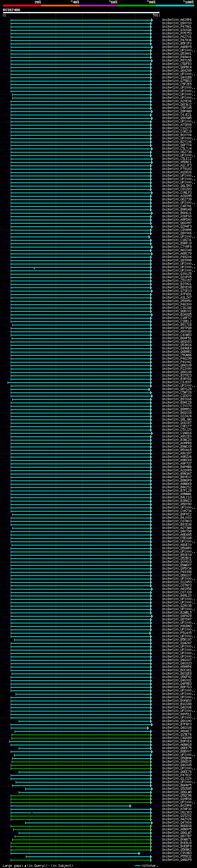Select the UniRef100_C5PIU5 label

[x=177, y=108]
